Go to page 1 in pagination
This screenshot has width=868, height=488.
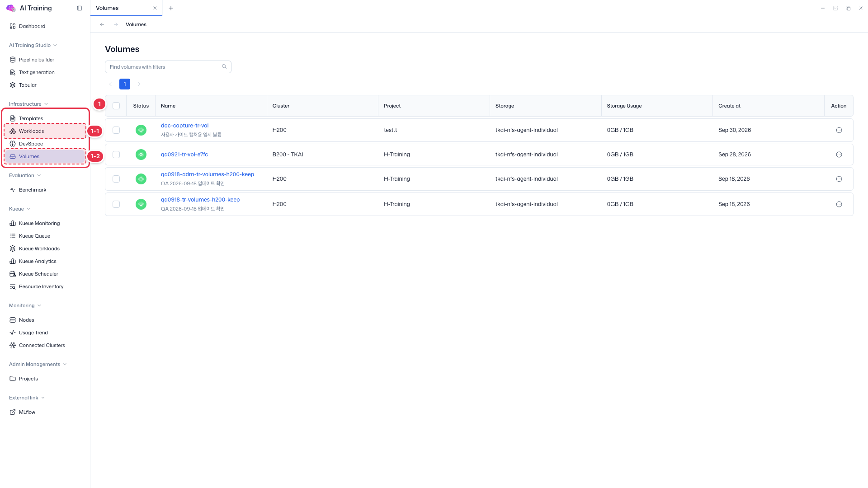pyautogui.click(x=125, y=84)
